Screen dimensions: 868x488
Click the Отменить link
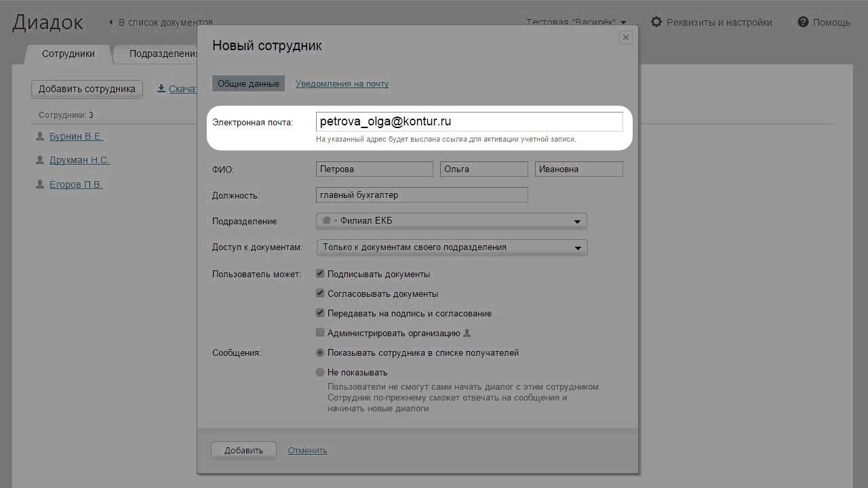307,450
